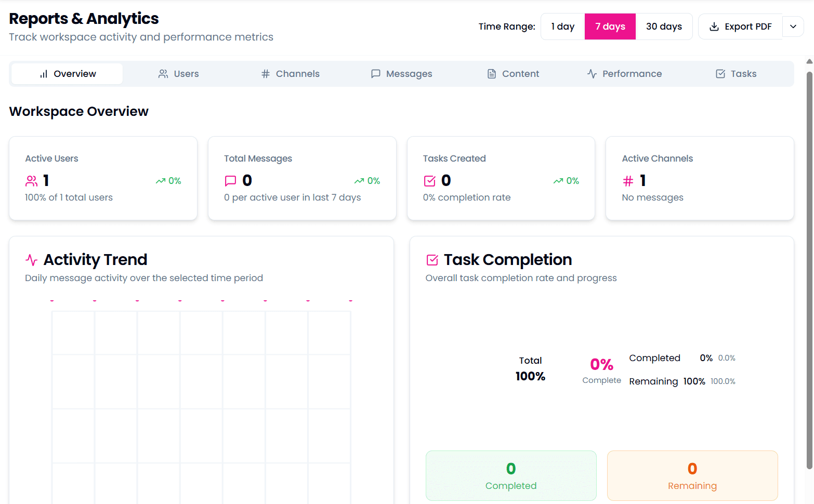Click the Messages speech bubble icon
The height and width of the screenshot is (504, 814).
coord(376,73)
